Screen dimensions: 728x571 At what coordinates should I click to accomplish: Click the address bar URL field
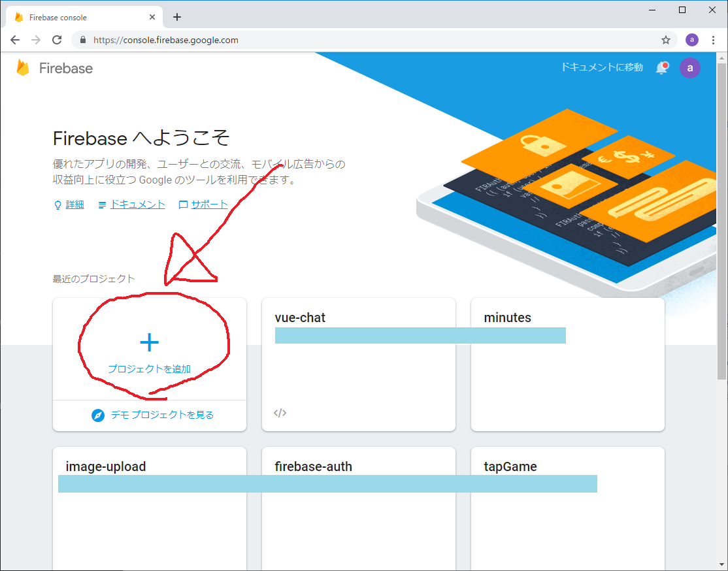pyautogui.click(x=374, y=40)
